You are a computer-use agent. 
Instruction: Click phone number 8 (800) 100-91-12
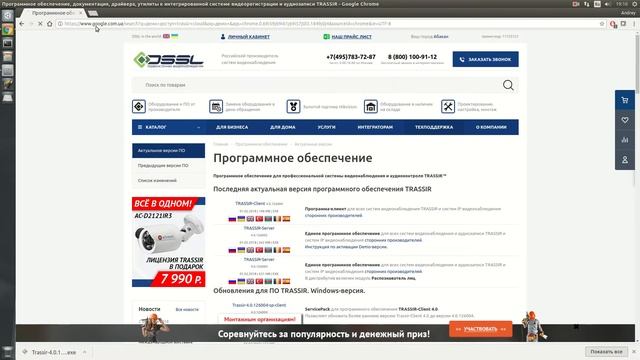click(412, 57)
